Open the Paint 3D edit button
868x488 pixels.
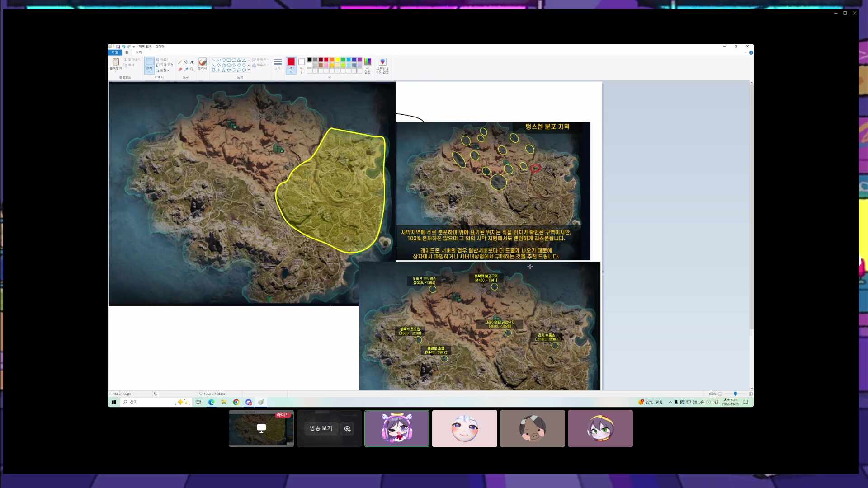[382, 66]
